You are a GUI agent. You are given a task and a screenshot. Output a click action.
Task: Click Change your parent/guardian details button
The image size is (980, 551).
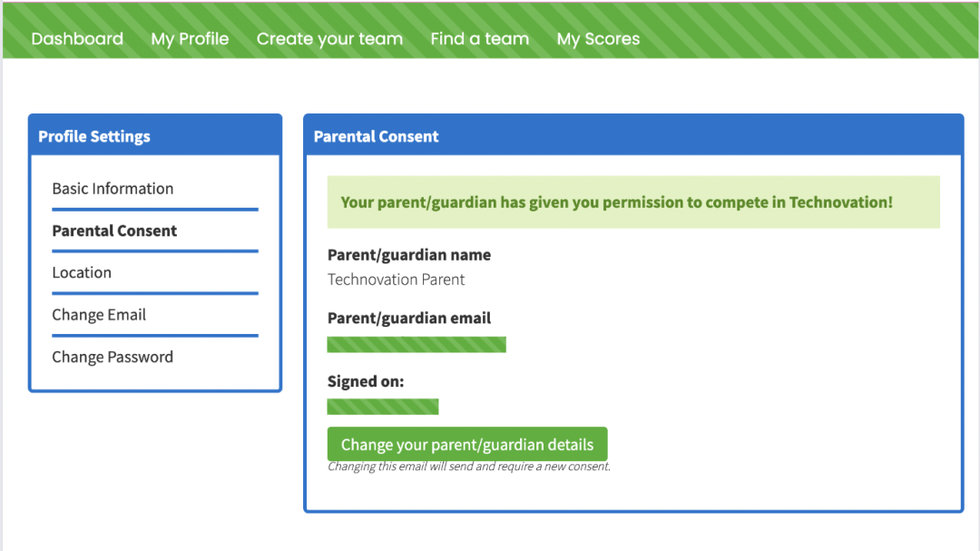click(x=467, y=445)
